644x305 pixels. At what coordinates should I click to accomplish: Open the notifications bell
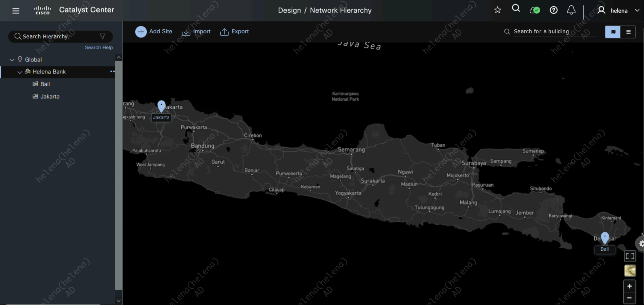coord(571,10)
